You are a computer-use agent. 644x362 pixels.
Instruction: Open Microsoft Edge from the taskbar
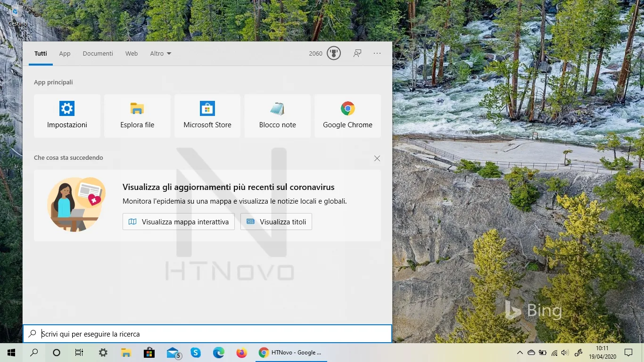click(x=219, y=353)
